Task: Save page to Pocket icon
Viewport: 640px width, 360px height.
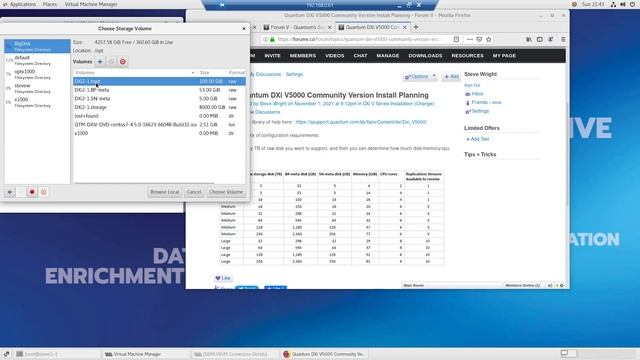Action: pyautogui.click(x=479, y=40)
